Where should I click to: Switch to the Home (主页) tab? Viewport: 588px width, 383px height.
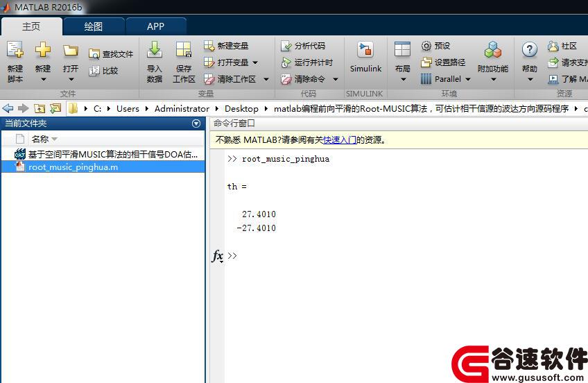pos(31,26)
